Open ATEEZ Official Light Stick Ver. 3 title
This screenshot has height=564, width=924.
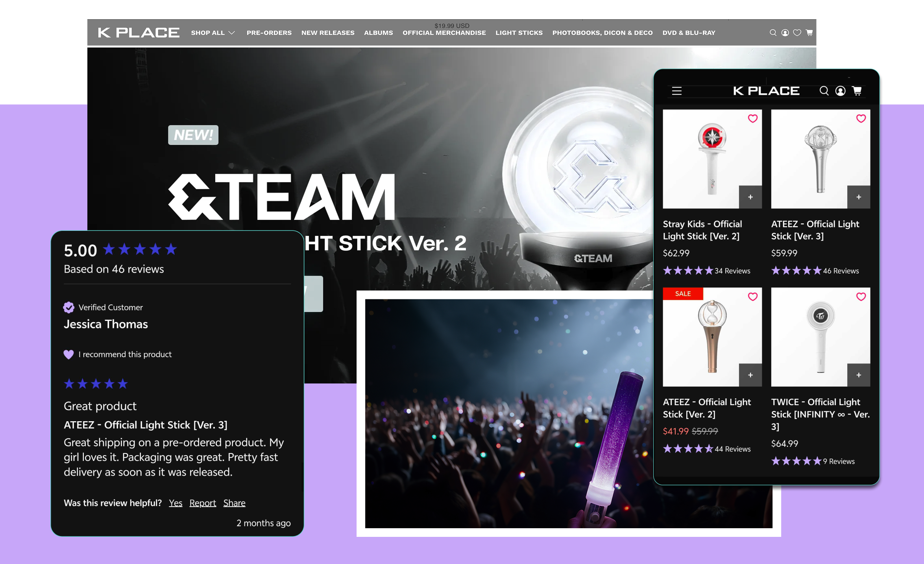(x=815, y=230)
